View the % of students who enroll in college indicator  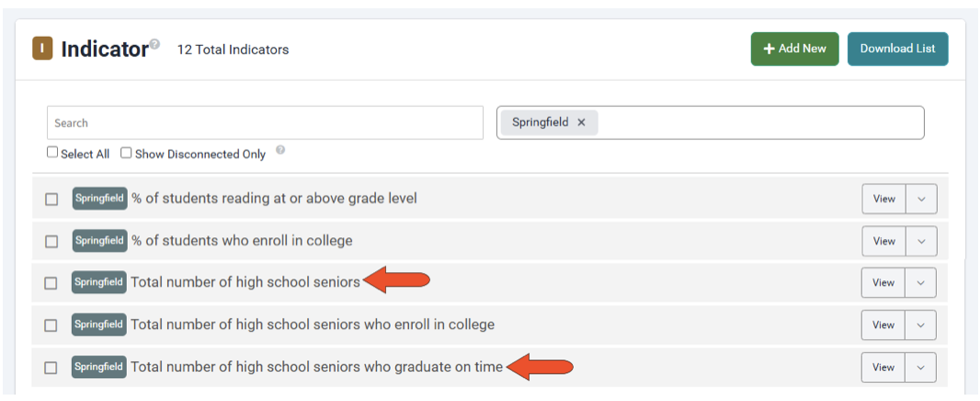[x=883, y=241]
